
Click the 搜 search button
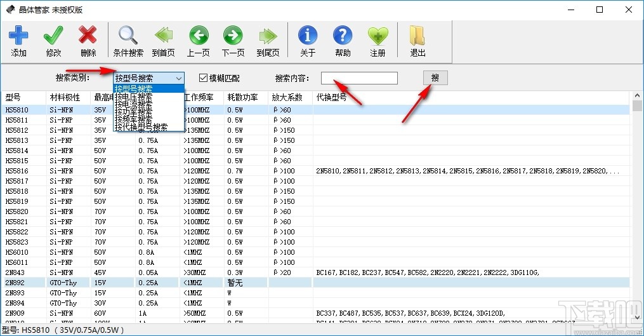click(435, 77)
